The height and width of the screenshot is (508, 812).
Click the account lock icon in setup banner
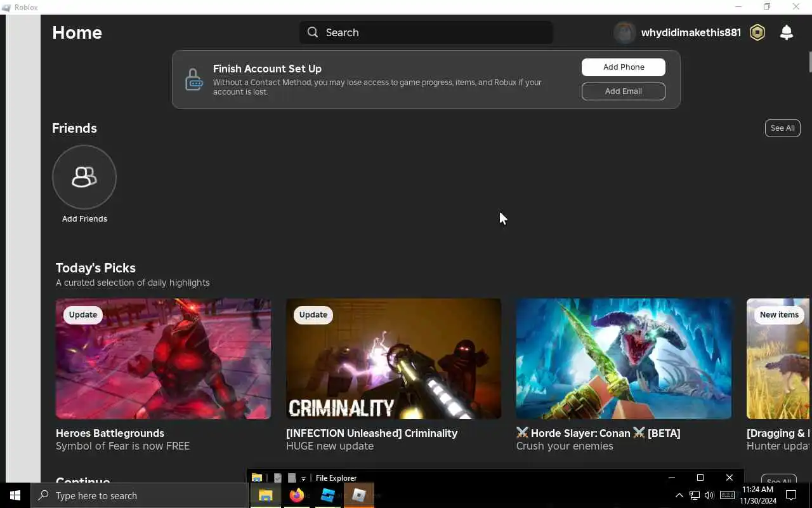(193, 80)
